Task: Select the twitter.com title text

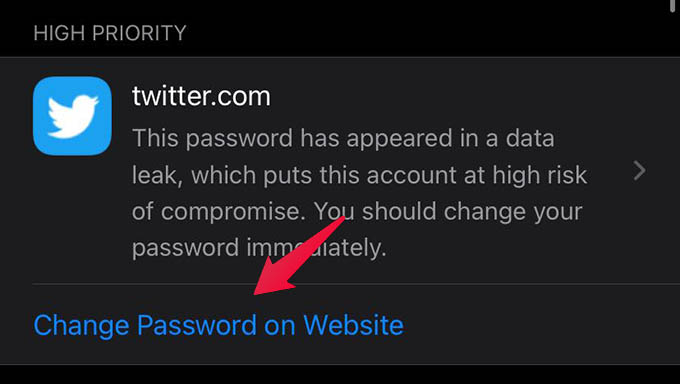Action: coord(201,96)
